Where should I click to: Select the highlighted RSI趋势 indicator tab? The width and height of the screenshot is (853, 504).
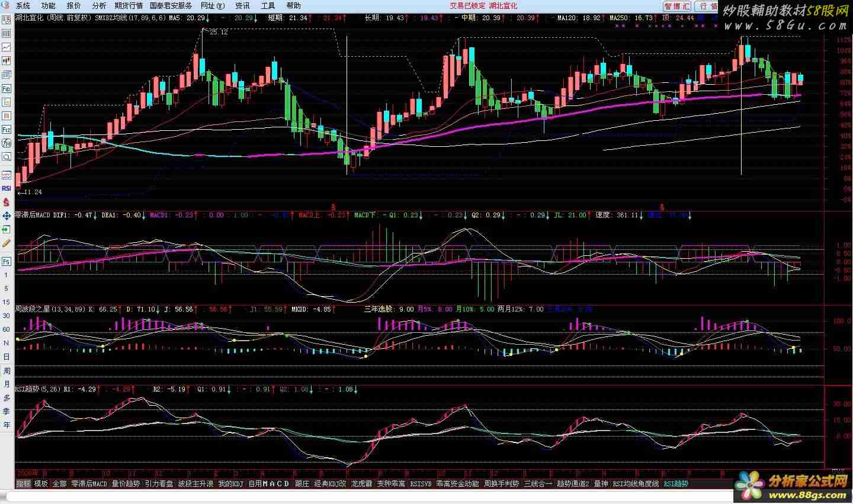676,484
